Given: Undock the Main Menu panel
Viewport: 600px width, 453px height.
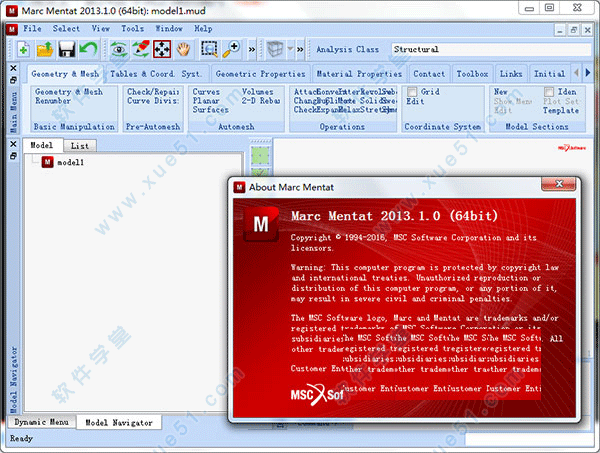Looking at the screenshot, I should (x=13, y=80).
